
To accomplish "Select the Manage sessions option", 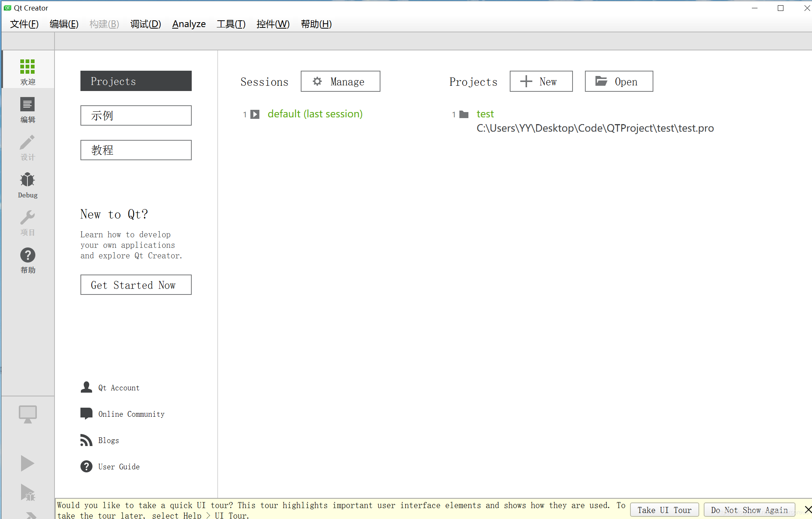I will [x=340, y=81].
